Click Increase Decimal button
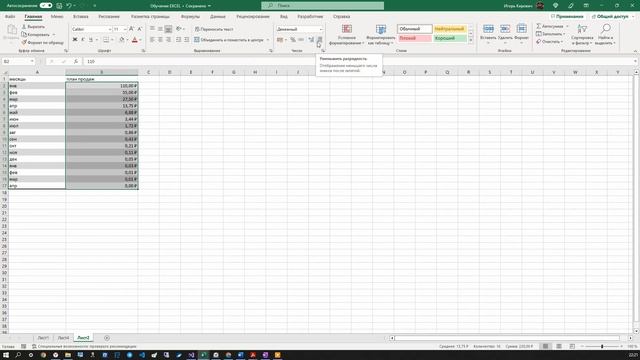This screenshot has height=360, width=640. point(311,40)
